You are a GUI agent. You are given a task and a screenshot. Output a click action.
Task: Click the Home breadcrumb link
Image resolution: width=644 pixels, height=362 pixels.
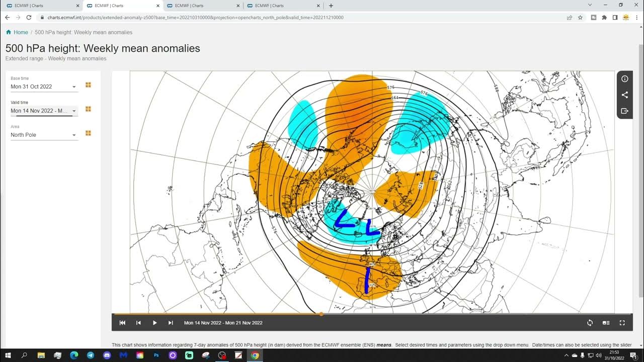(x=17, y=32)
